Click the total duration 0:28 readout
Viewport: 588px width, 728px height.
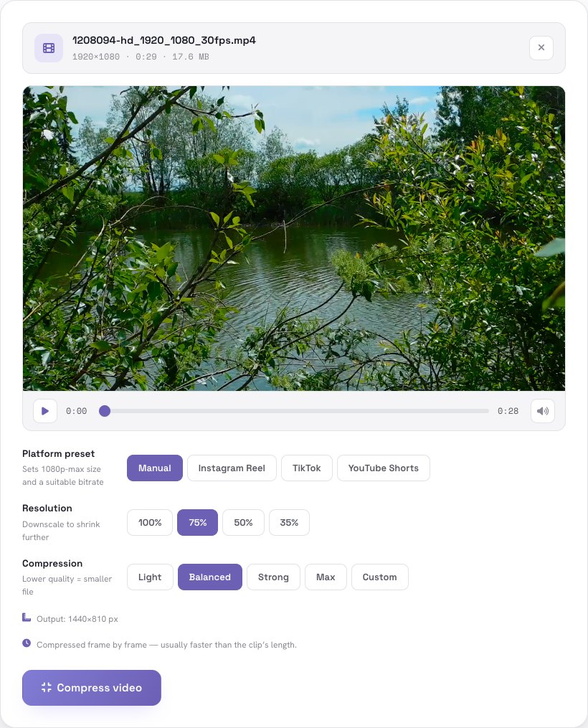tap(508, 411)
